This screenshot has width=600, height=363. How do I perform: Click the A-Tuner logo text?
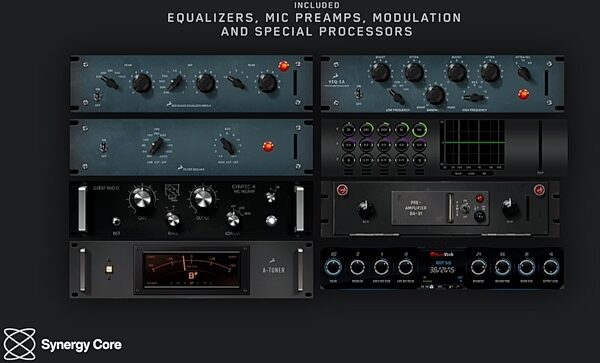pos(273,270)
